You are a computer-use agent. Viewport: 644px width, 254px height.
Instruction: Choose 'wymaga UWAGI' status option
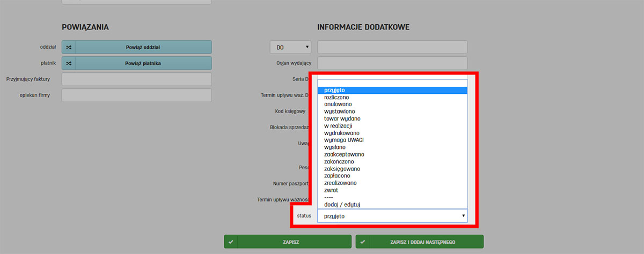tap(344, 140)
